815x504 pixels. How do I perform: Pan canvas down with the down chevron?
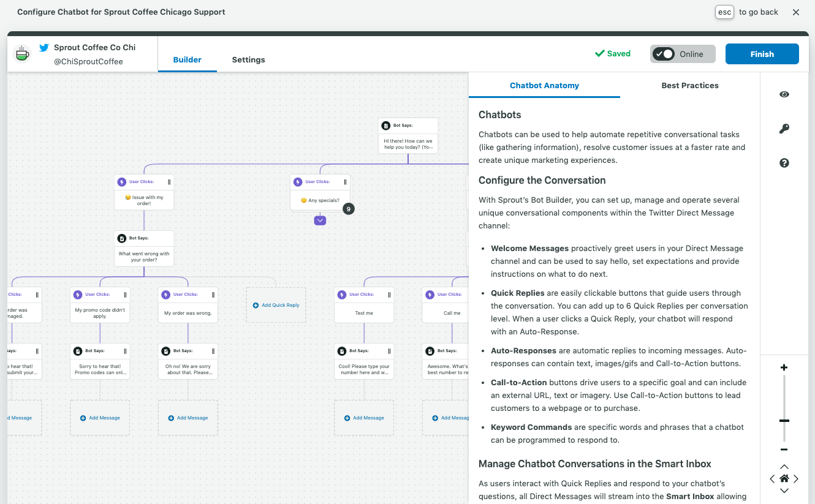point(784,491)
